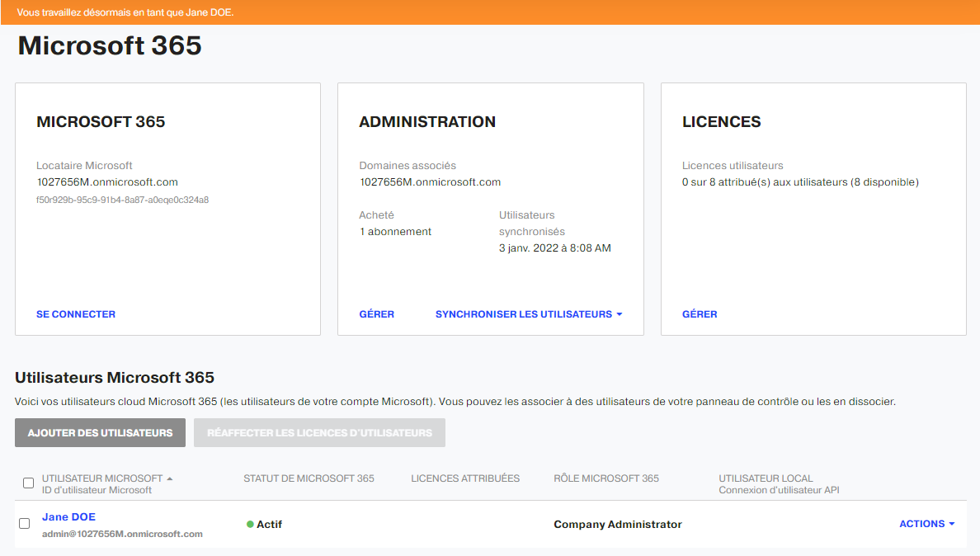
Task: Open GÉRER link in Administration card
Action: pyautogui.click(x=376, y=314)
